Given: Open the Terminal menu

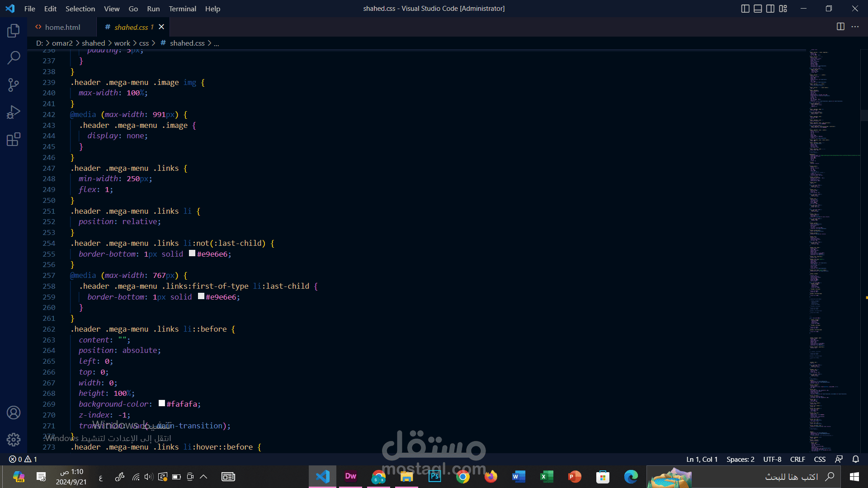Looking at the screenshot, I should 182,9.
